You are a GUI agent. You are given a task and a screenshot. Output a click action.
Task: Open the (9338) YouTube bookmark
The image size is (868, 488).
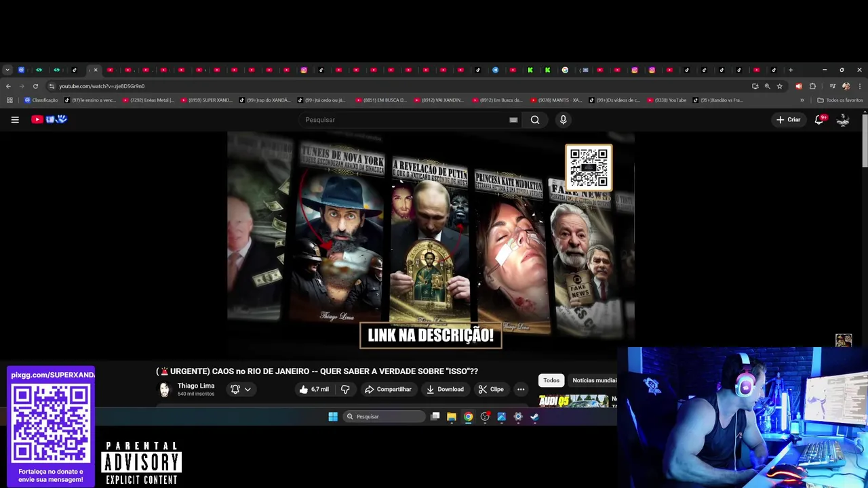667,100
